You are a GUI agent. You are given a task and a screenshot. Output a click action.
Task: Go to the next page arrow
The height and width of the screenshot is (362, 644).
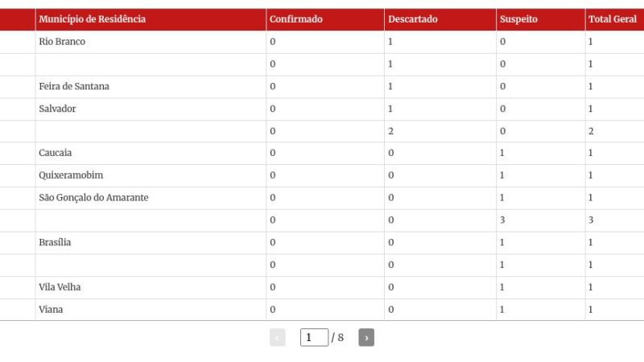pos(366,338)
